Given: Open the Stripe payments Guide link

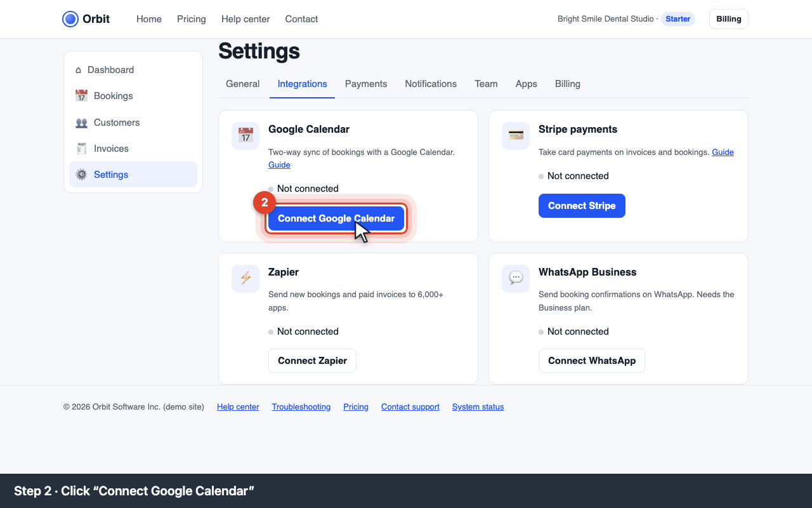Looking at the screenshot, I should (x=723, y=152).
